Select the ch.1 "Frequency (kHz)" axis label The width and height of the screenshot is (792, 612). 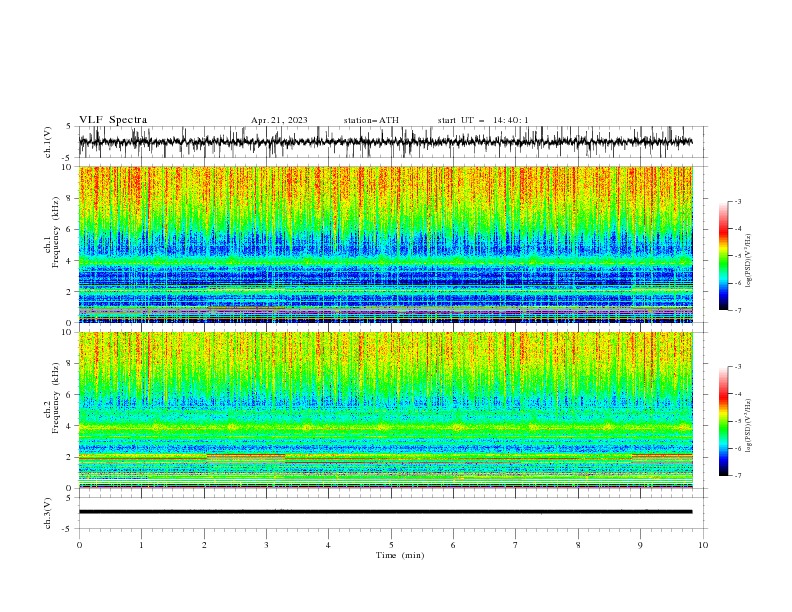56,233
